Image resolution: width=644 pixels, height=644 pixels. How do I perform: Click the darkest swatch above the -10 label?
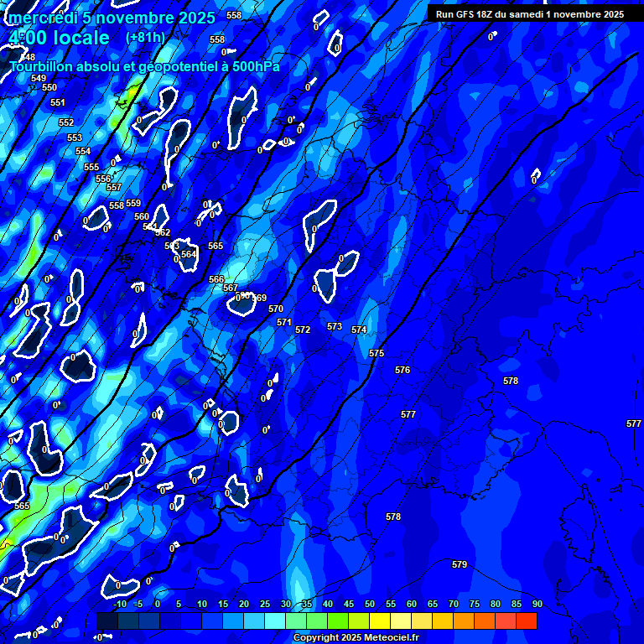point(107,621)
